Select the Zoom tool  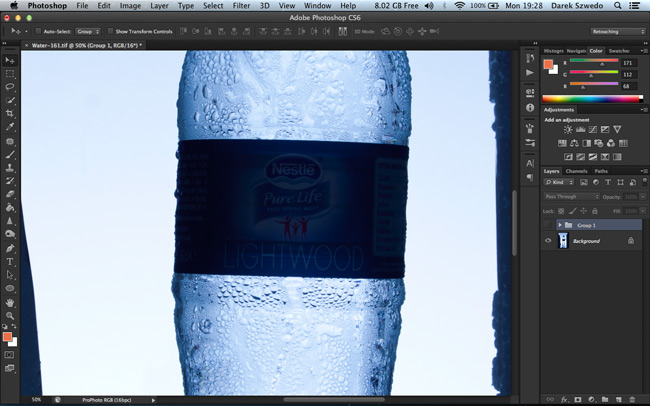10,316
